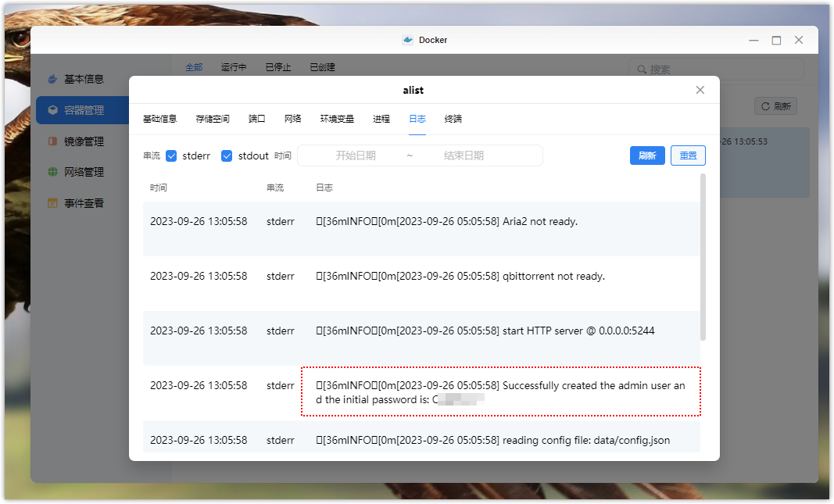Image resolution: width=834 pixels, height=504 pixels.
Task: Click the search magnifier icon
Action: pos(642,70)
